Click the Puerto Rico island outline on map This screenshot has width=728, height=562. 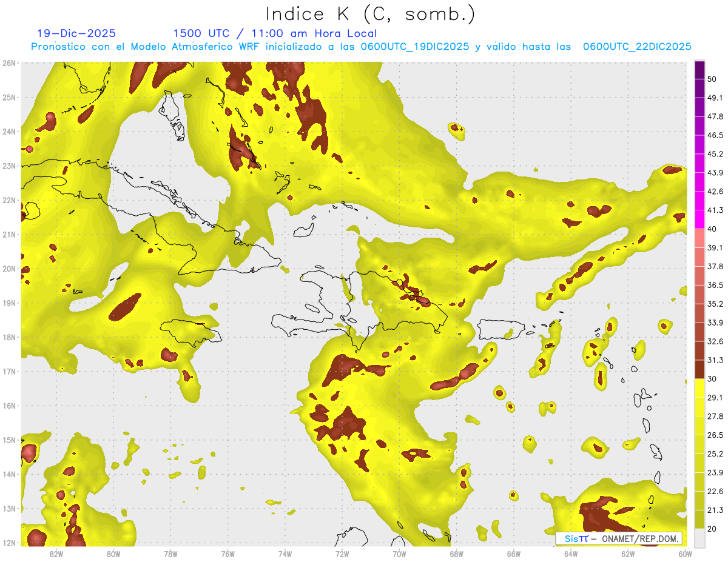501,330
